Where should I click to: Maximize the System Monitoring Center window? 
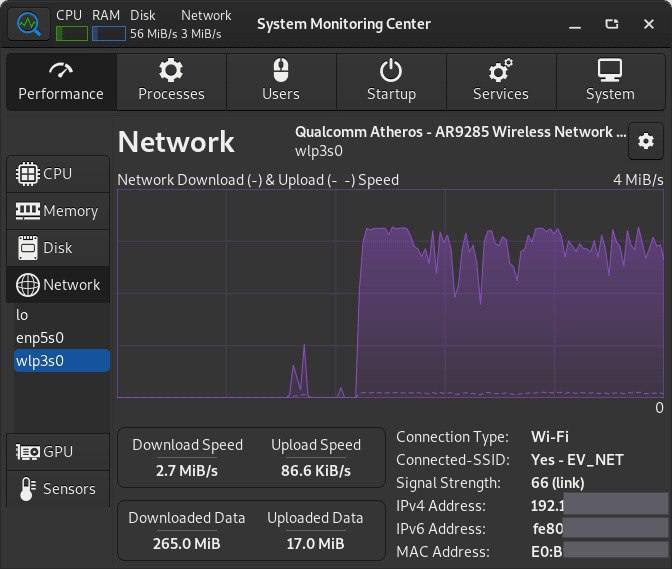click(x=612, y=24)
